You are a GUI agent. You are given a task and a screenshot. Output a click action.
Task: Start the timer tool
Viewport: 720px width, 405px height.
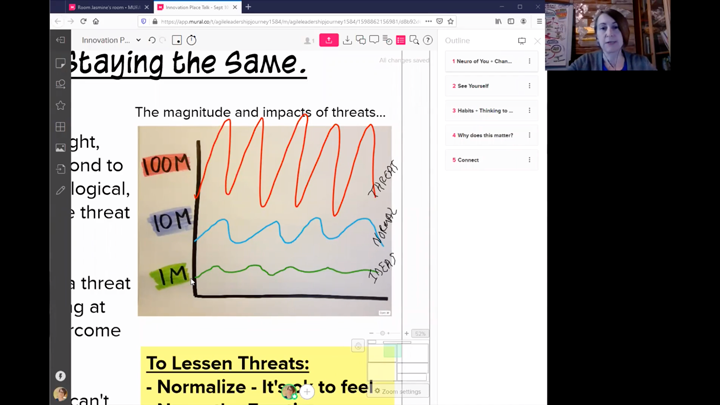click(191, 40)
